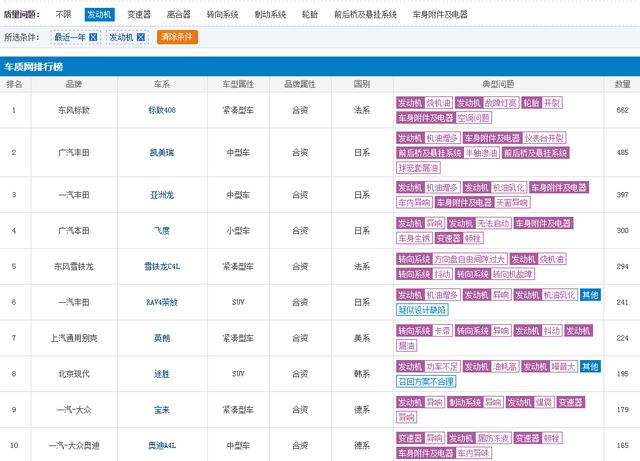The image size is (640, 461).
Task: Click the 噪音大 tag in 途胜 row
Action: (x=564, y=367)
